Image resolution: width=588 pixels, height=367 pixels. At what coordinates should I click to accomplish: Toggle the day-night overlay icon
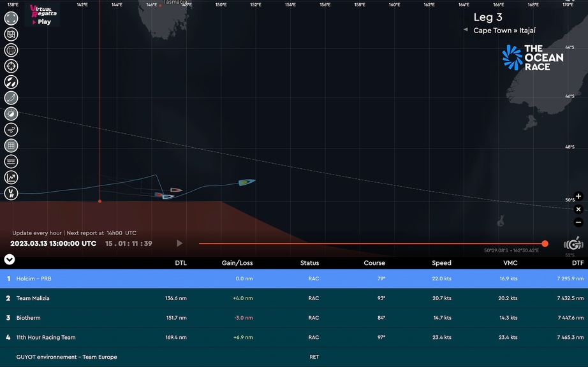pos(11,114)
